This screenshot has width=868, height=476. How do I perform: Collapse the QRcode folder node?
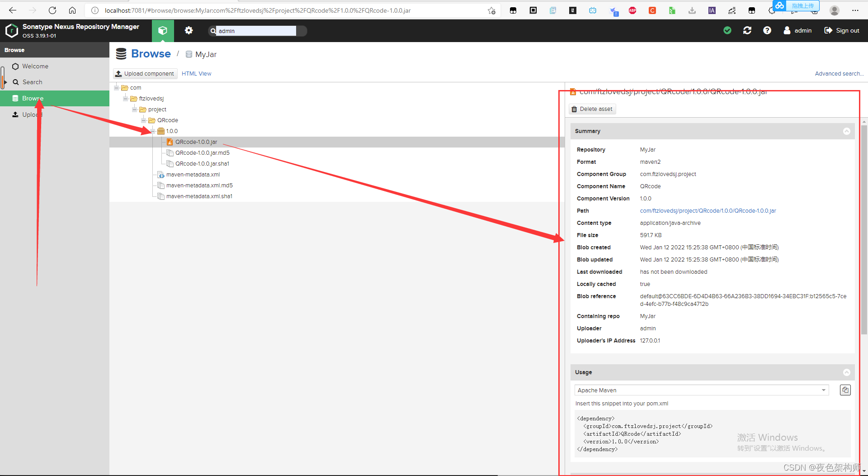coord(143,120)
